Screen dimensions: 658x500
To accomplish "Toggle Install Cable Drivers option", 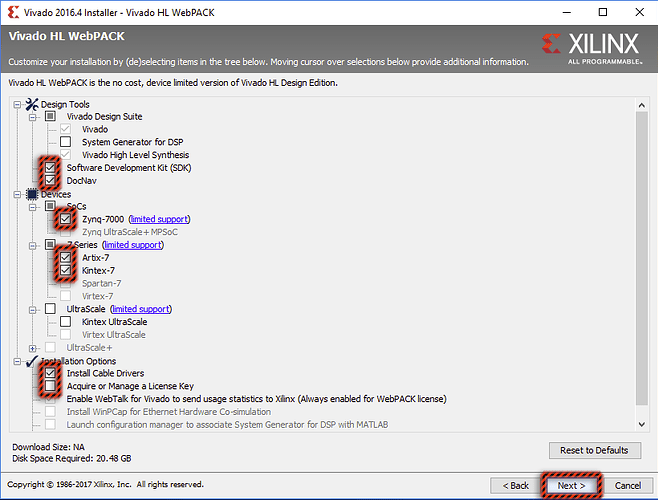I will [50, 373].
